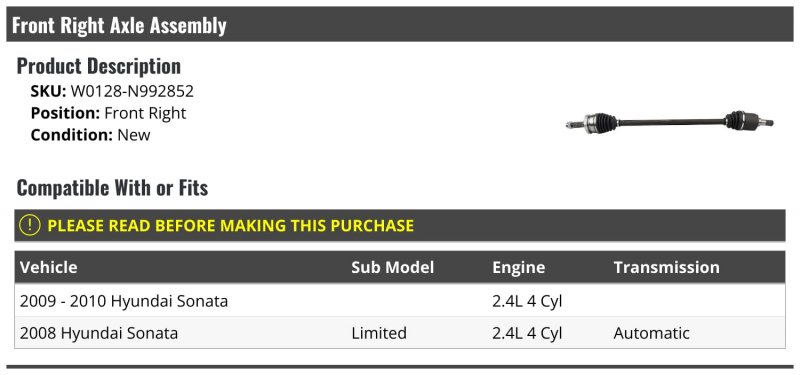Viewport: 800px width, 375px height.
Task: Click the Please Read Before Making This Purchase banner
Action: (399, 225)
